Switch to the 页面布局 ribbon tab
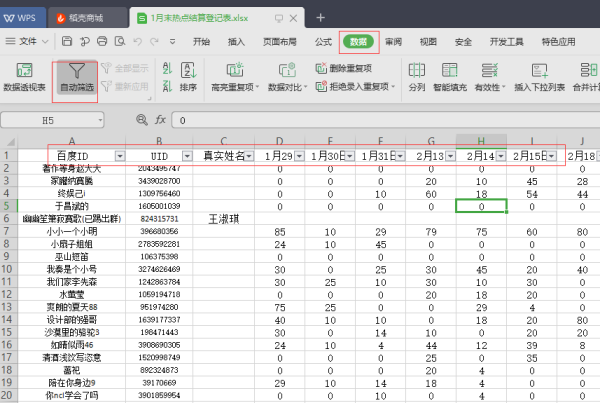Image resolution: width=600 pixels, height=403 pixels. [x=279, y=41]
